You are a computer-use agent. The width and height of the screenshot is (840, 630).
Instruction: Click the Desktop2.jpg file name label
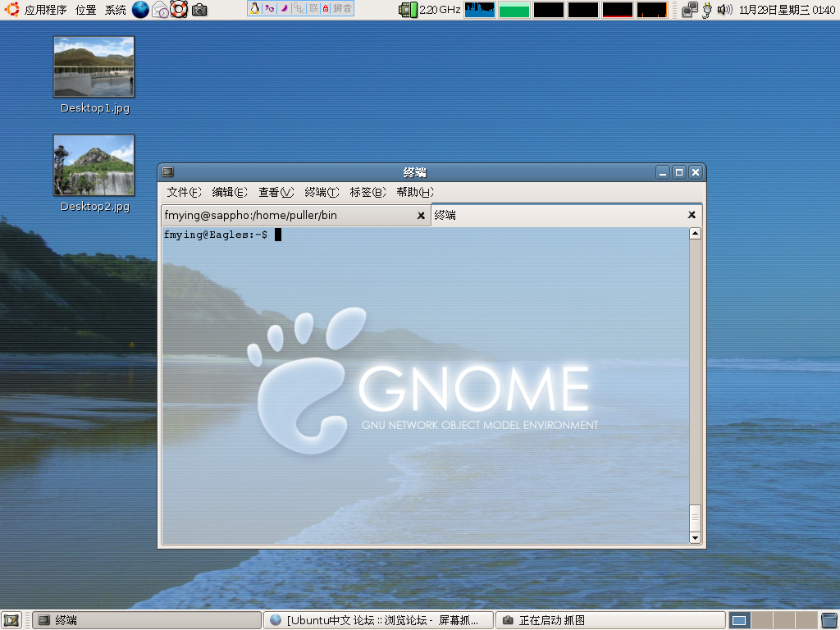click(95, 207)
